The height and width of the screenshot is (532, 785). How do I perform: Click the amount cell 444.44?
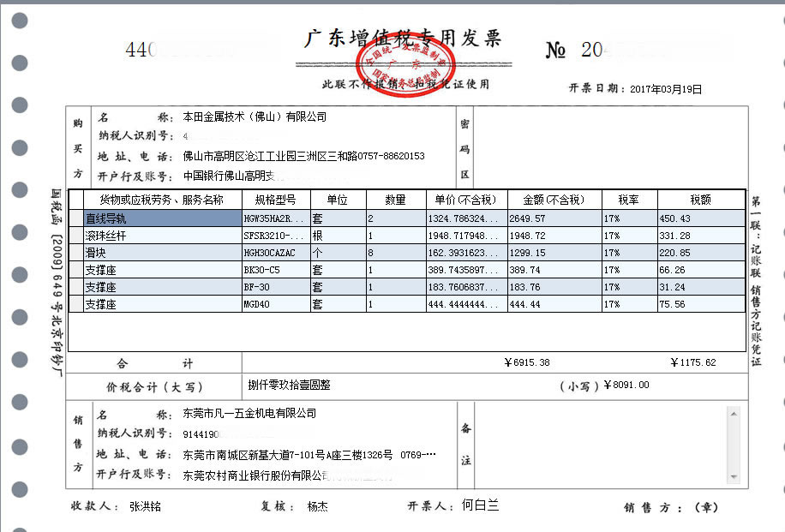pyautogui.click(x=554, y=304)
